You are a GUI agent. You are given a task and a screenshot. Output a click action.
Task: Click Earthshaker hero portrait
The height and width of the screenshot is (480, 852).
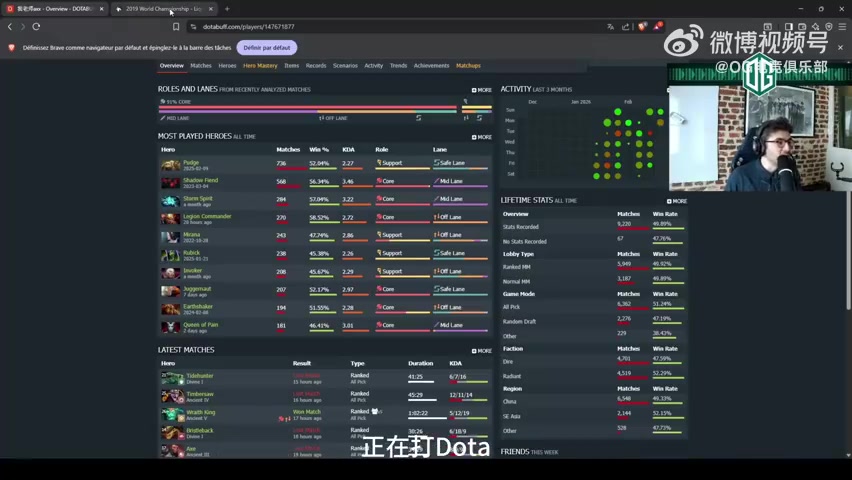tap(170, 309)
